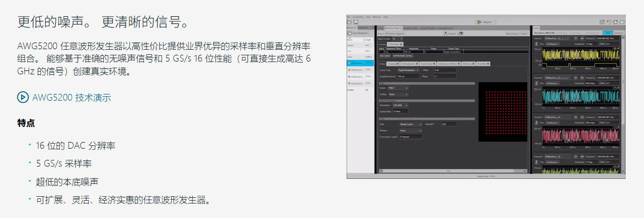
Task: Open the Windows menu
Action: click(377, 17)
